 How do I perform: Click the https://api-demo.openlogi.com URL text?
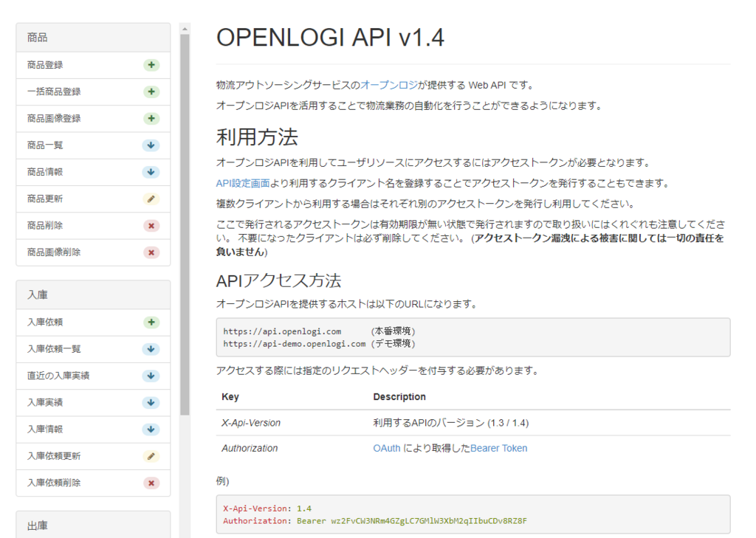tap(294, 344)
